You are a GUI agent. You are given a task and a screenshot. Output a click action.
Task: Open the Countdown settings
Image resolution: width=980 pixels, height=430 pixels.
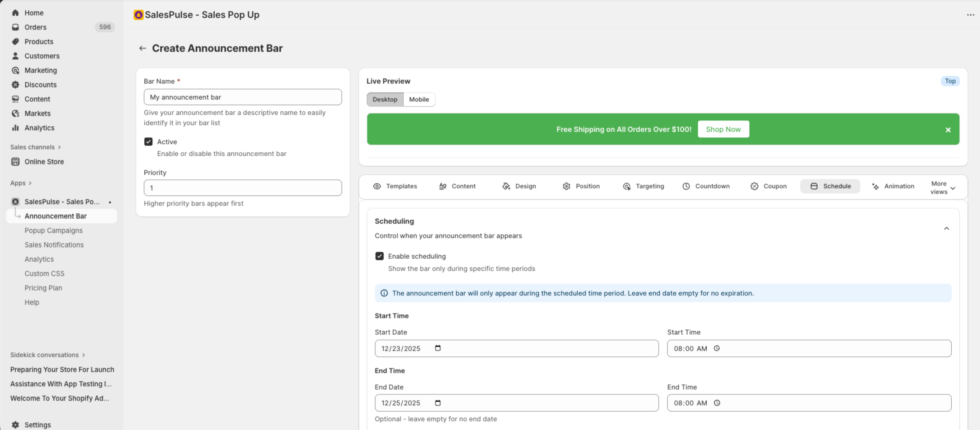point(706,186)
